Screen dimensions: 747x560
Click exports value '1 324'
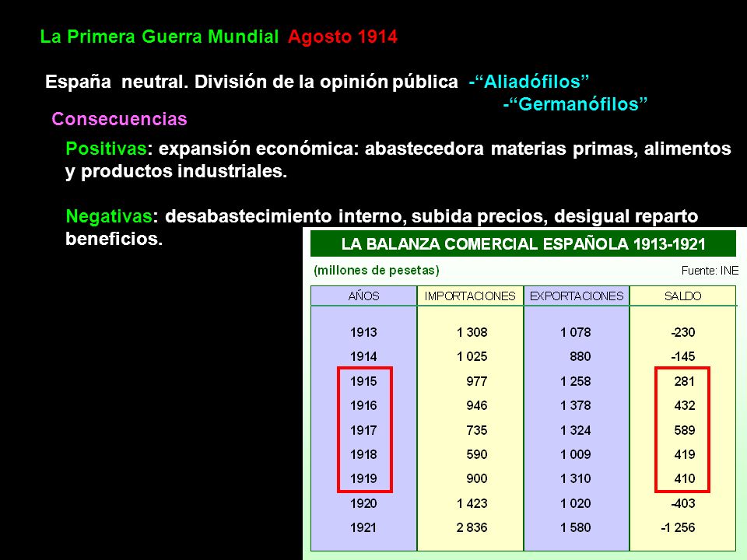coord(576,430)
